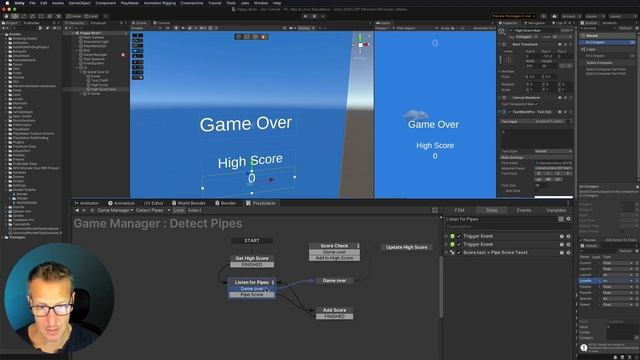
Task: Click the Play button
Action: coord(305,16)
